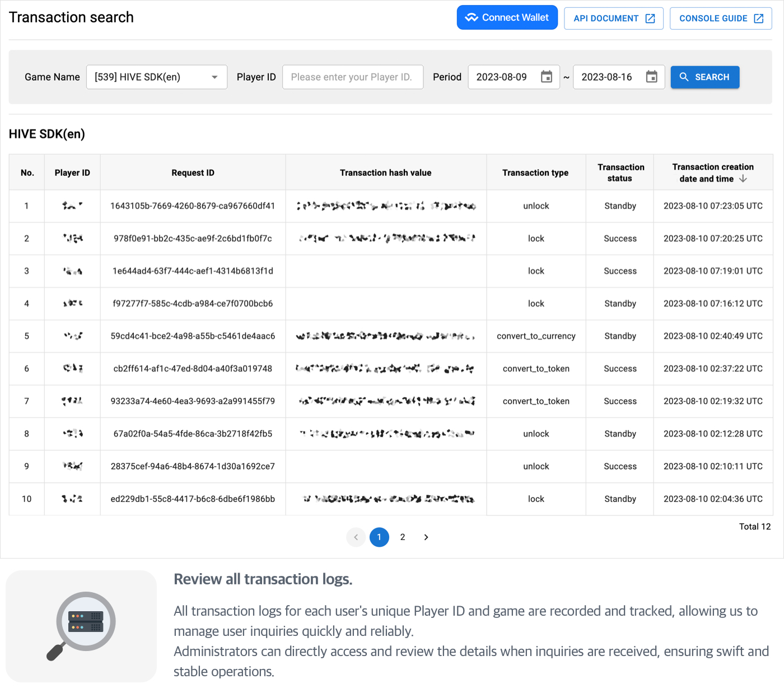Screen dimensions: 784x688
Task: Click the Transaction type column header
Action: pyautogui.click(x=535, y=173)
